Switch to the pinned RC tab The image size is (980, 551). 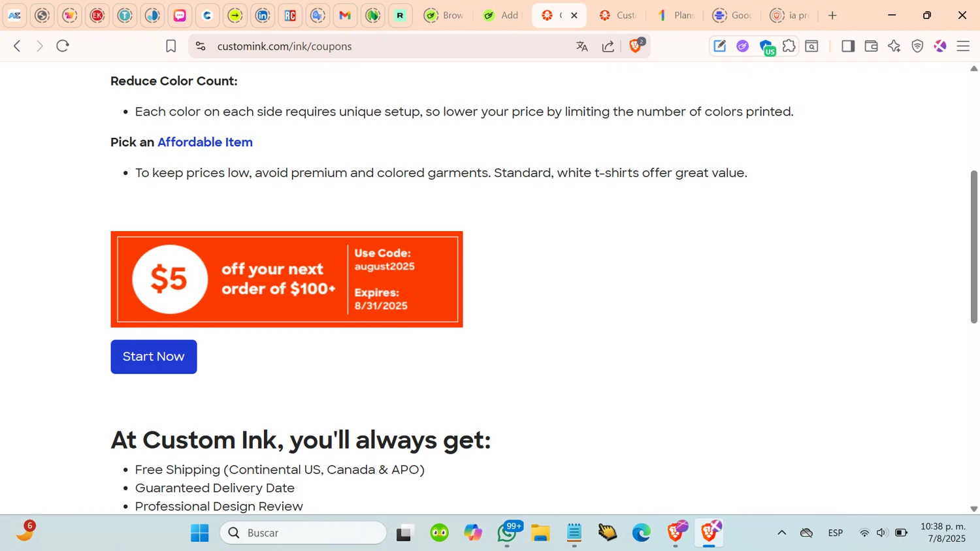[290, 16]
